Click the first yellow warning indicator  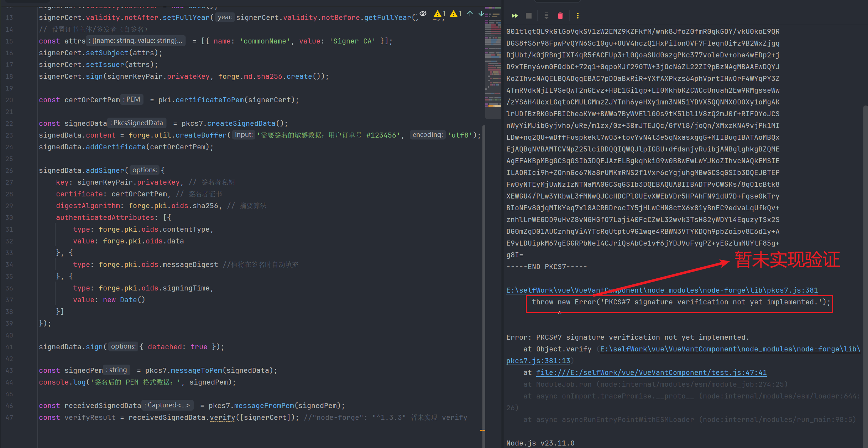(x=439, y=14)
